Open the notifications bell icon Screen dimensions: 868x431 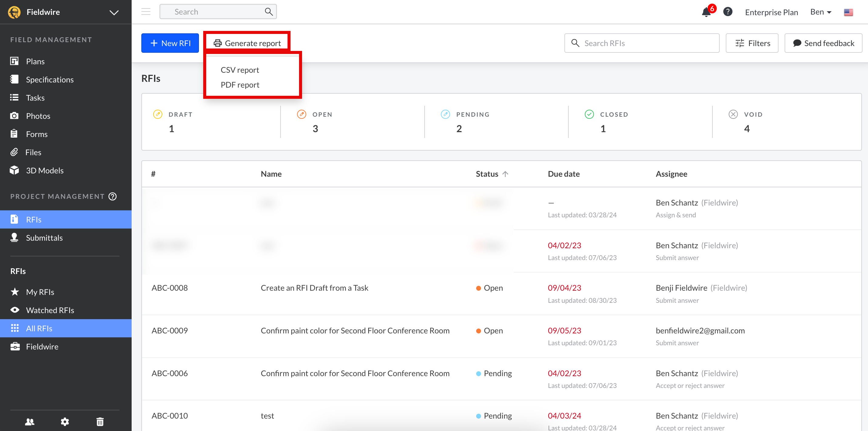[x=706, y=12]
